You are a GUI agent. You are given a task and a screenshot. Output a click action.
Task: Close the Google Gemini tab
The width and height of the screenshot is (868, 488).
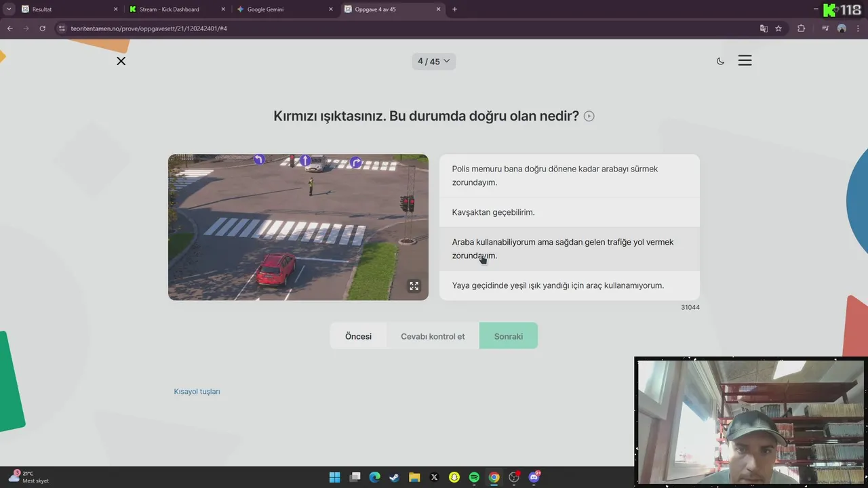coord(331,9)
